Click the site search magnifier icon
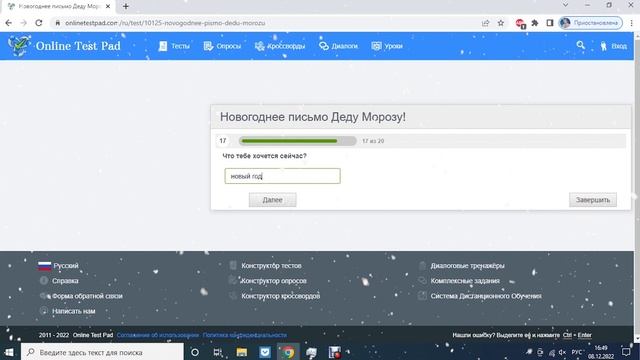640x360 pixels. [580, 45]
